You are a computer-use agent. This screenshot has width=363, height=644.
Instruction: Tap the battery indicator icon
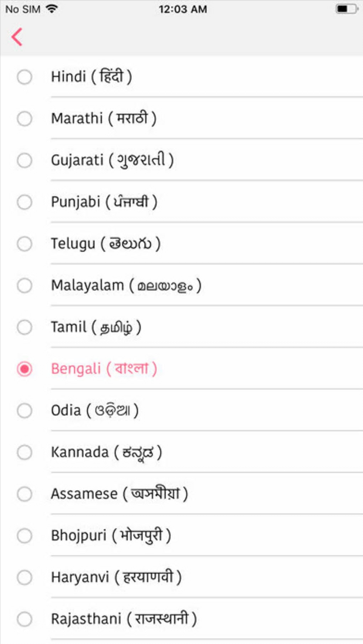click(346, 9)
